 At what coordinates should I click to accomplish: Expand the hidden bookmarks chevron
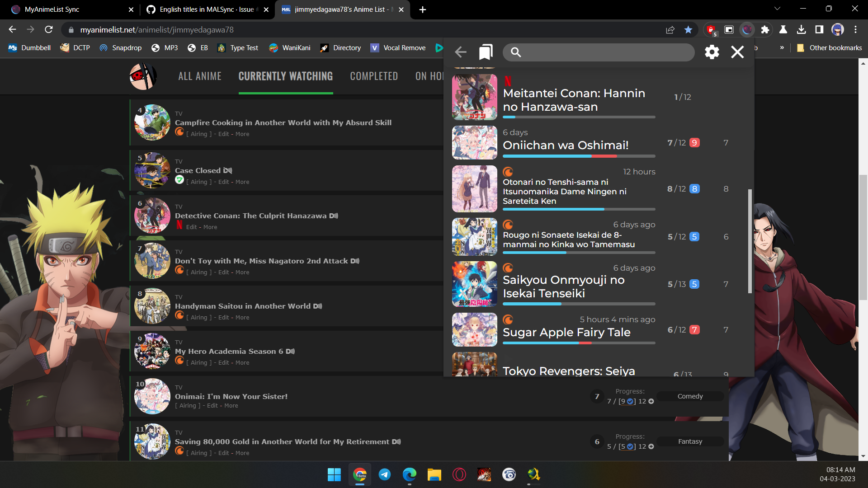point(782,47)
